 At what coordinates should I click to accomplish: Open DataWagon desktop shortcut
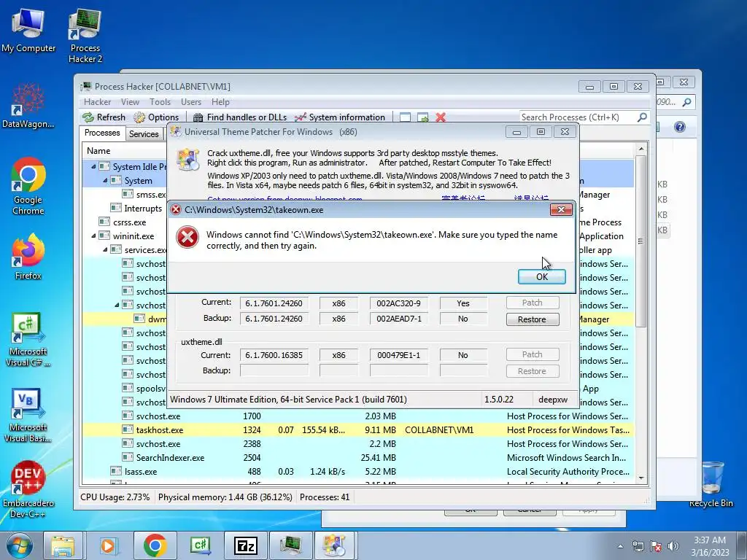coord(28,106)
